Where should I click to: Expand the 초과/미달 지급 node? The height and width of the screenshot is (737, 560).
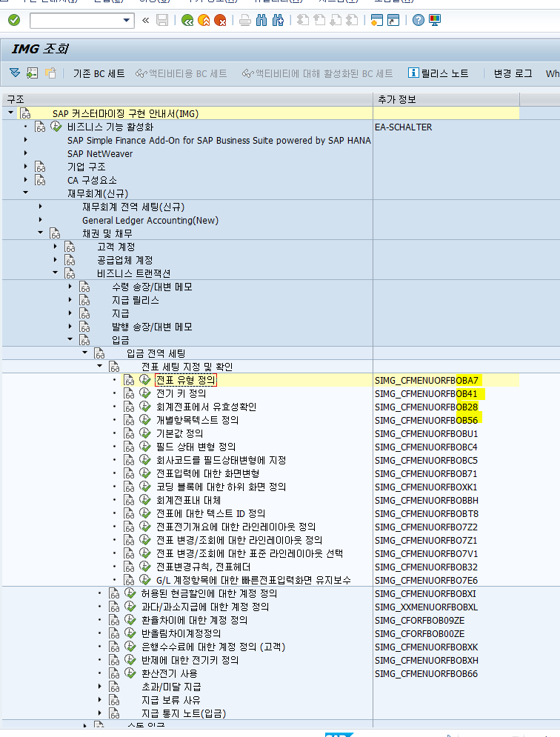click(100, 686)
